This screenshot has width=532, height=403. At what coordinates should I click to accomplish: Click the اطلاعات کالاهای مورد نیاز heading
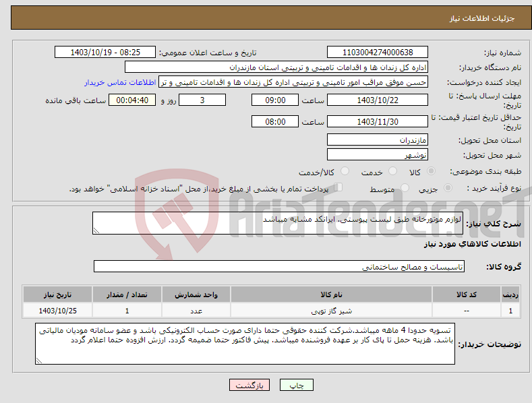tap(472, 244)
